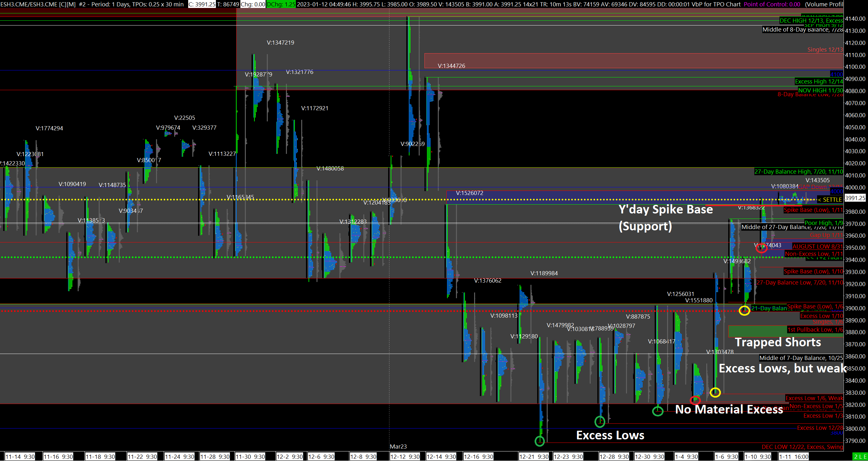
Task: Click the red circle at the 1-4 profile low
Action: [x=695, y=400]
